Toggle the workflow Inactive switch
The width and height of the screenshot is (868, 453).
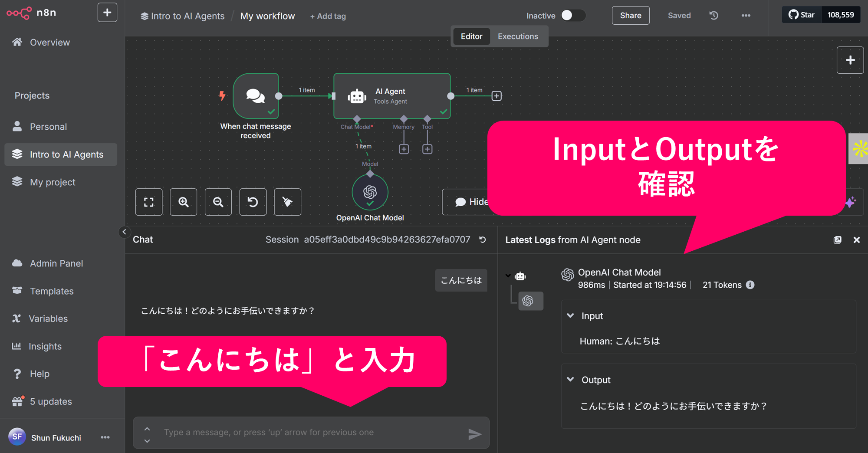click(x=573, y=16)
